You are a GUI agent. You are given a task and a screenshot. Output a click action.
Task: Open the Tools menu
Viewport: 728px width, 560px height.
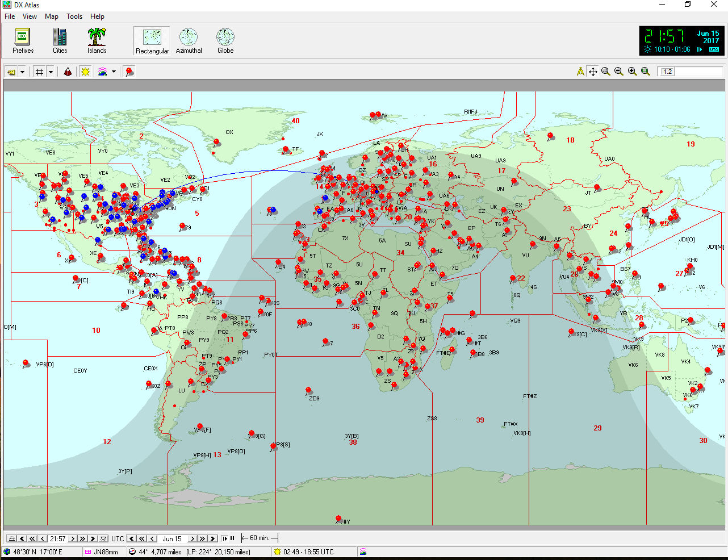74,16
